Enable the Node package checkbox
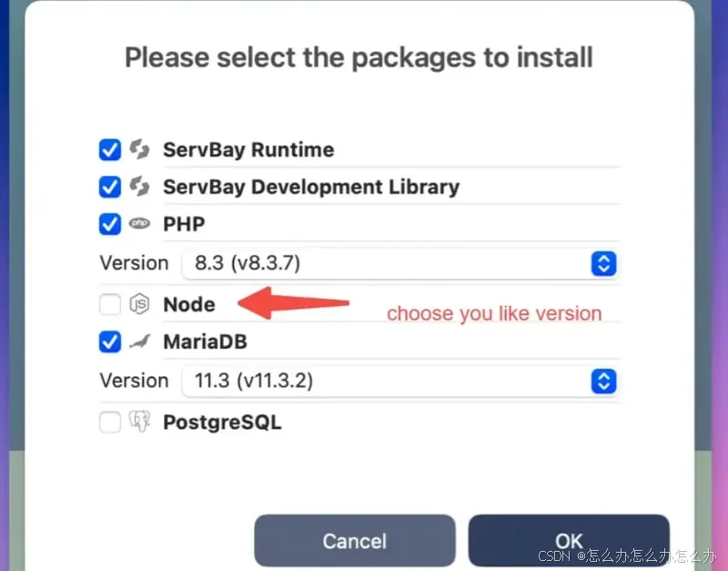 click(x=109, y=305)
